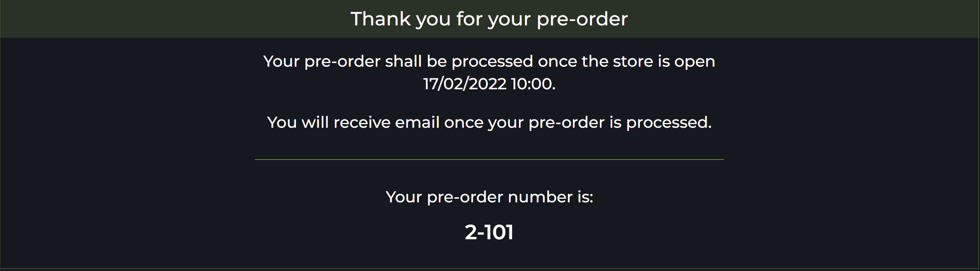Select the pre-order number 2-101
Screen dimensions: 980x271
489,232
